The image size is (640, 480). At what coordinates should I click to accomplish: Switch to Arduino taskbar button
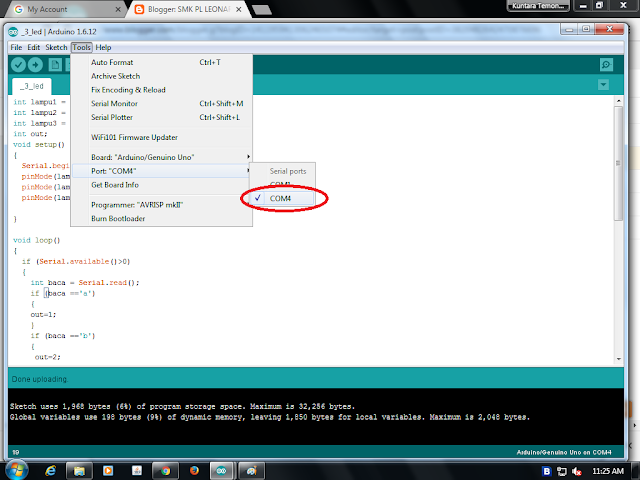[222, 471]
